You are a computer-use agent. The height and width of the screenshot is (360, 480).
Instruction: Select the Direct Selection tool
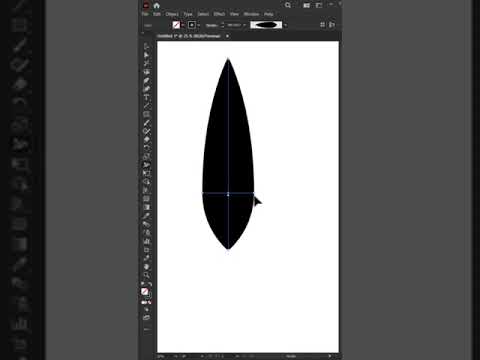click(146, 55)
